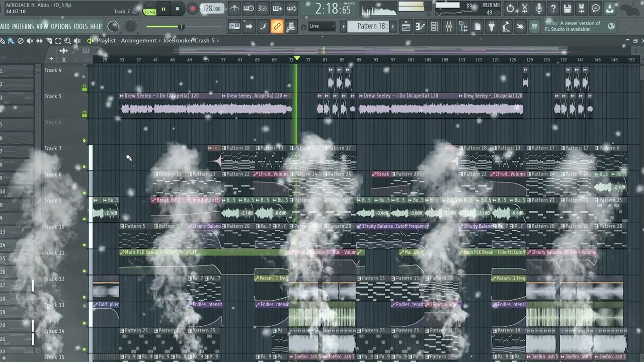
Task: Click the 128.000 tempo field
Action: pyautogui.click(x=212, y=9)
